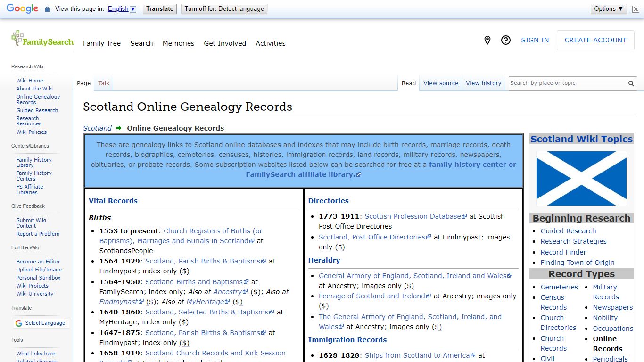
Task: Click the Scotland breadcrumb link
Action: tap(97, 128)
